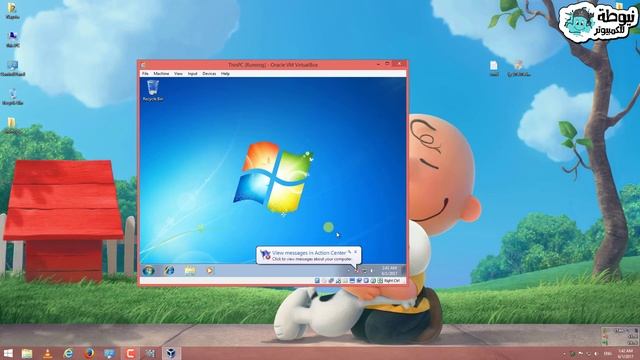Open the View menu in VirtualBox
Screen dimensions: 640x360
pos(178,73)
